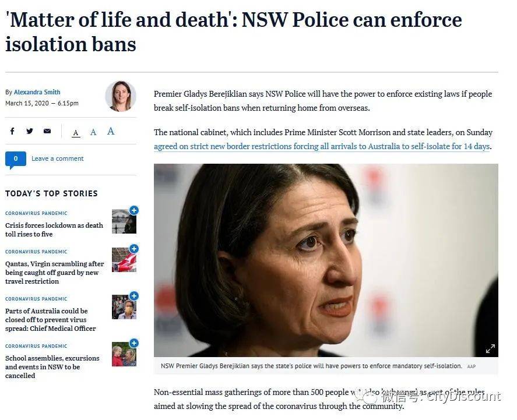Click Alexandra Smith's author portrait
Viewport: 517px width, 420px height.
pyautogui.click(x=121, y=96)
